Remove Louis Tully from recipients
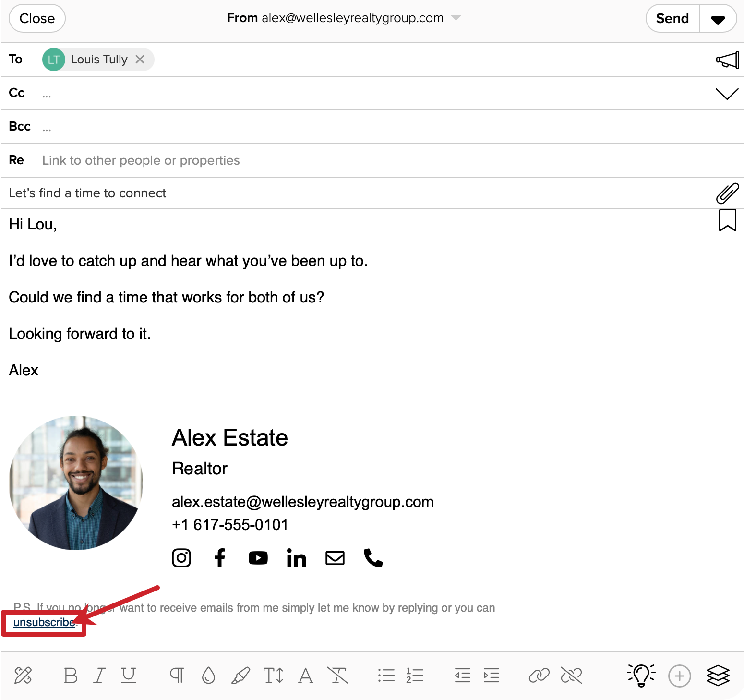This screenshot has height=700, width=744. (x=140, y=59)
